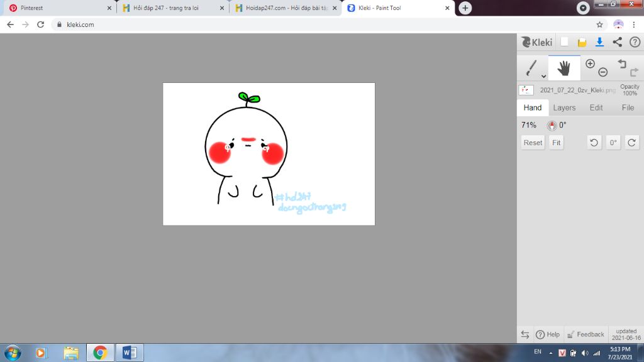The width and height of the screenshot is (644, 362).
Task: Click the compass rotation indicator
Action: [552, 125]
